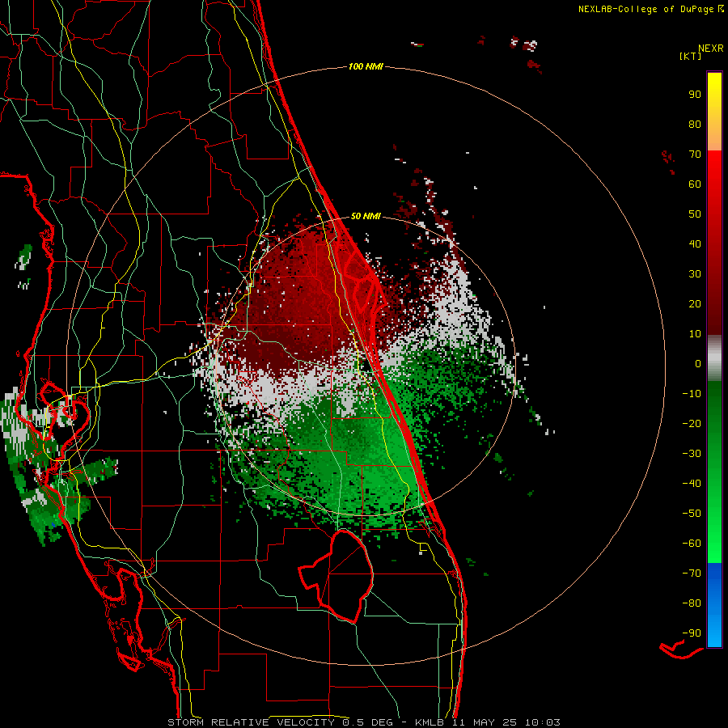Select the -60 value on velocity scale
Viewport: 728px width, 728px height.
pos(692,544)
